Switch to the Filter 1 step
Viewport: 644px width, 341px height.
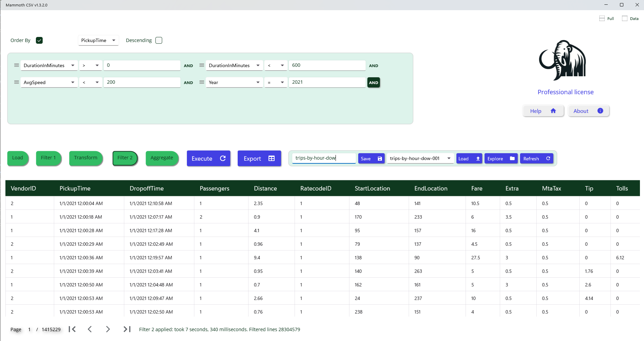point(48,158)
